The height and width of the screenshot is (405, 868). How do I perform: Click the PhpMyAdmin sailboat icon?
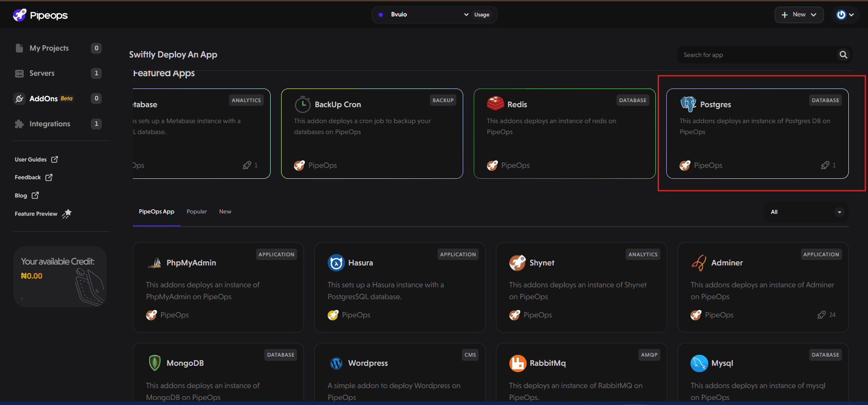pyautogui.click(x=155, y=263)
